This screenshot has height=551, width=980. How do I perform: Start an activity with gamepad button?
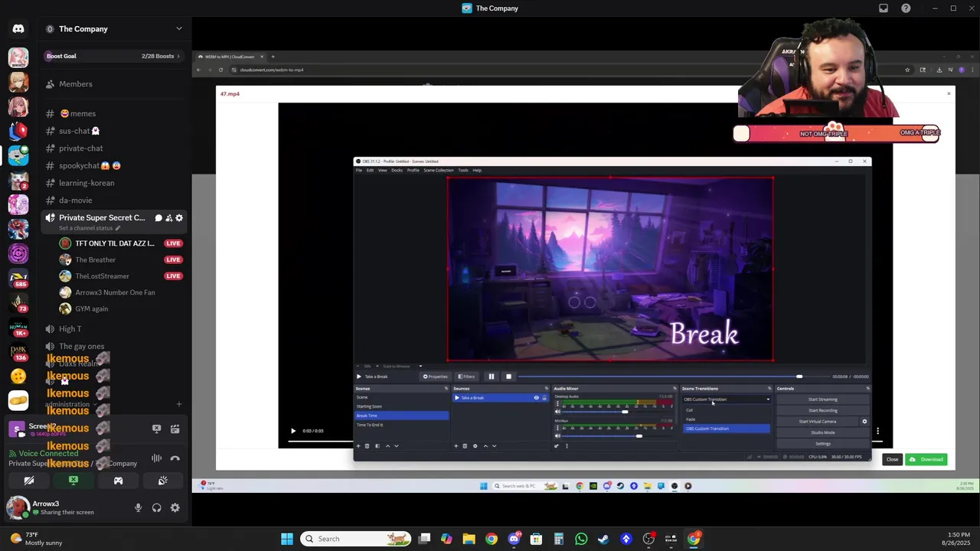point(118,481)
